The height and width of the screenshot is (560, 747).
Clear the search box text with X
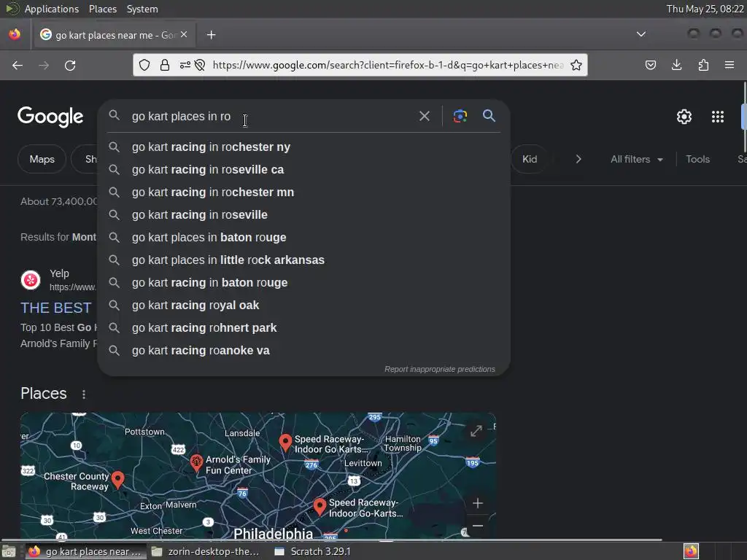424,116
